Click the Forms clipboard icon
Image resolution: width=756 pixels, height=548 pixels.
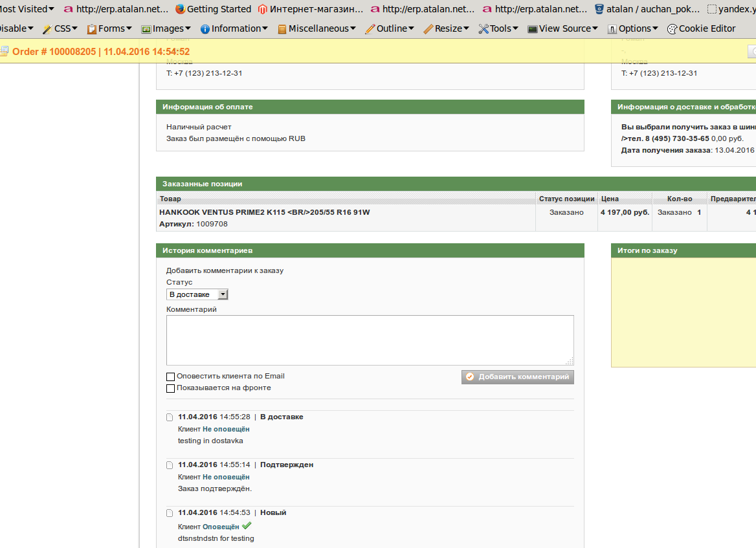point(92,29)
